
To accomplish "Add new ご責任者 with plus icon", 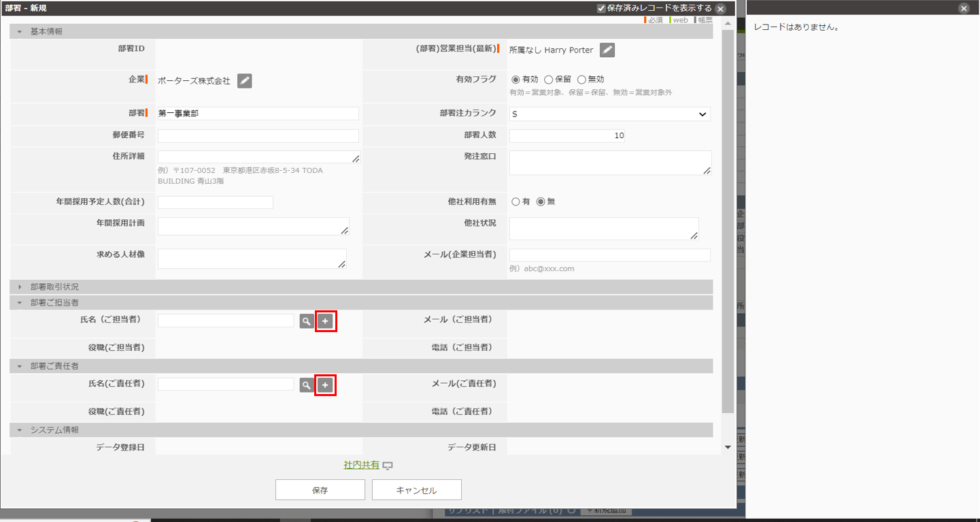I will (x=325, y=386).
